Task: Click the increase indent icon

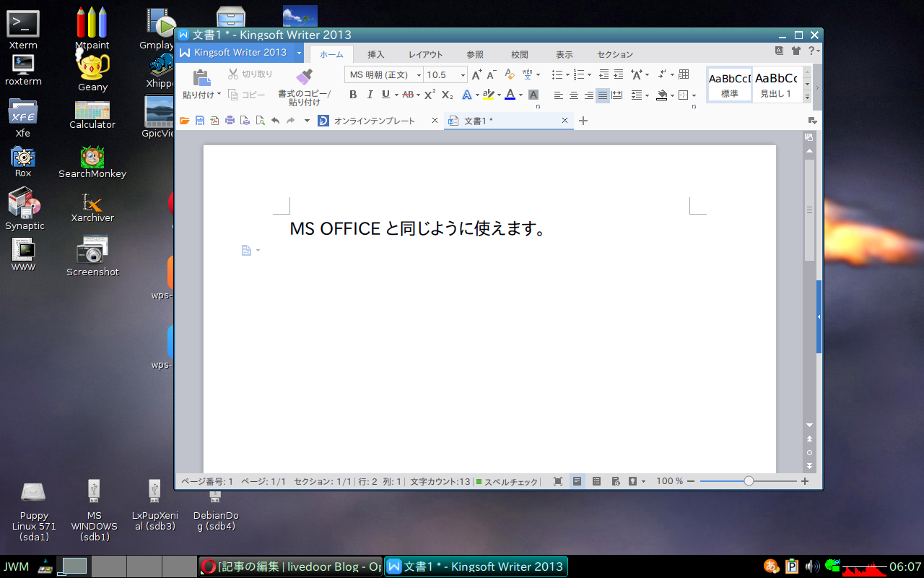Action: click(x=619, y=74)
